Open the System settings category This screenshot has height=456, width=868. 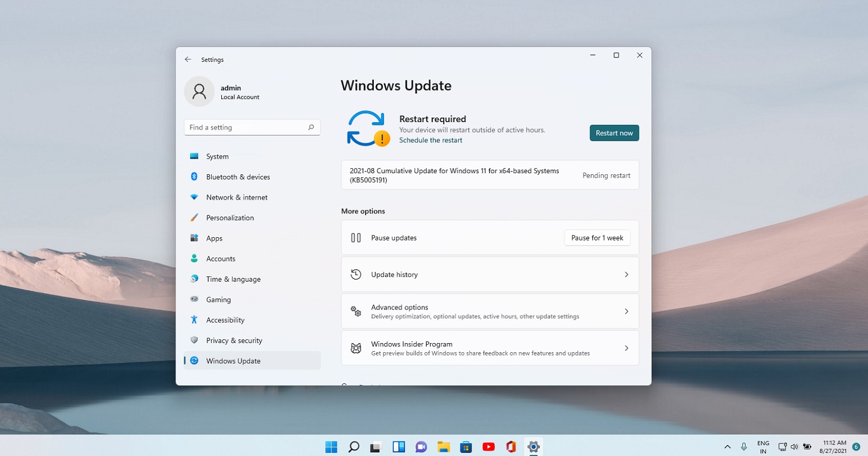[252, 156]
